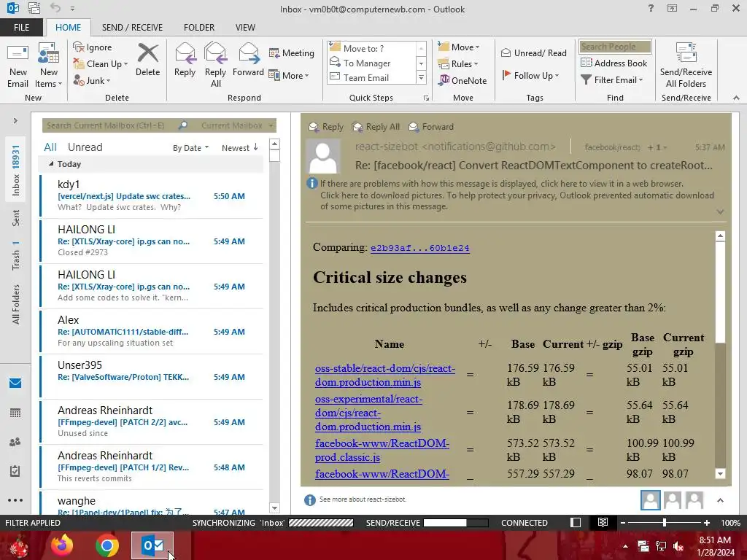Open more navigation options
747x560 pixels.
tap(15, 500)
